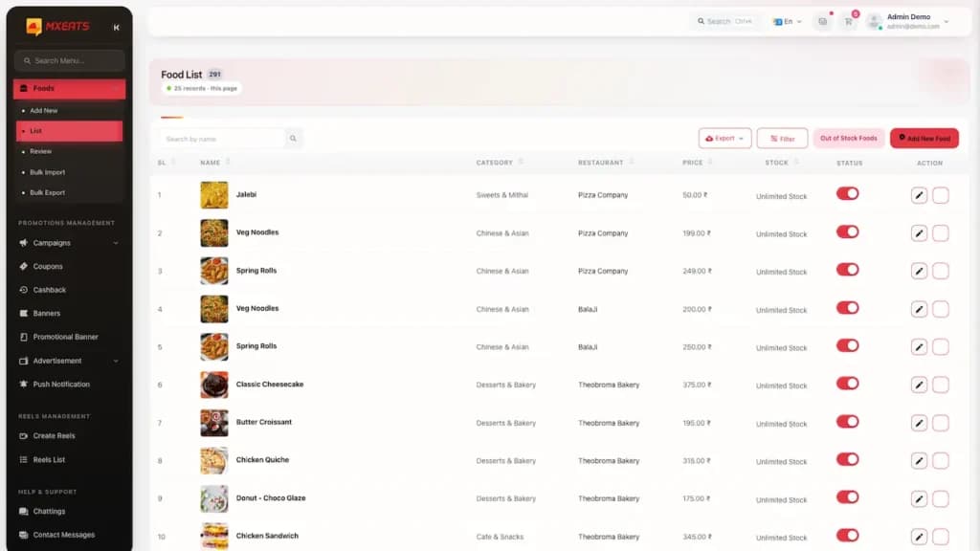Open the Admin Demo account dropdown

909,22
